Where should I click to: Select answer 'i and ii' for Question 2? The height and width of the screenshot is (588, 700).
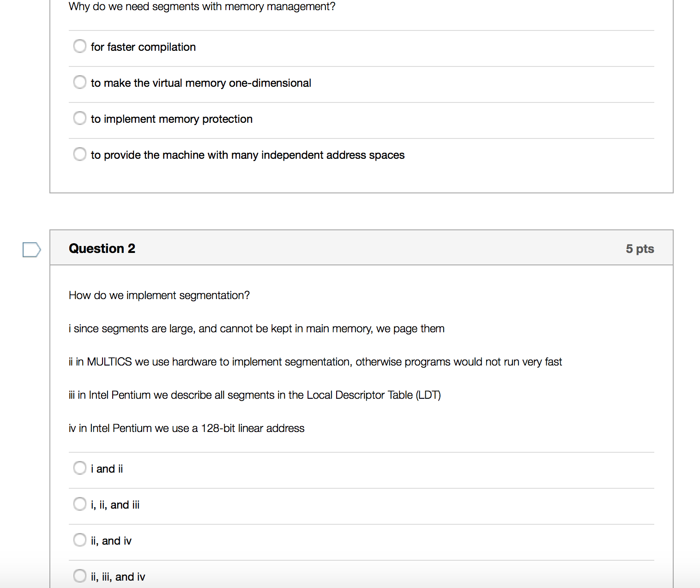point(79,468)
